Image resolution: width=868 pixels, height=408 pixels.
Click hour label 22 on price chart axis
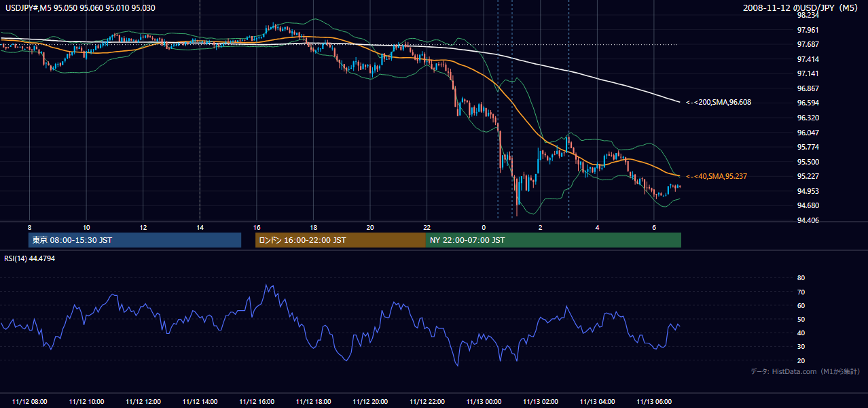click(x=427, y=226)
